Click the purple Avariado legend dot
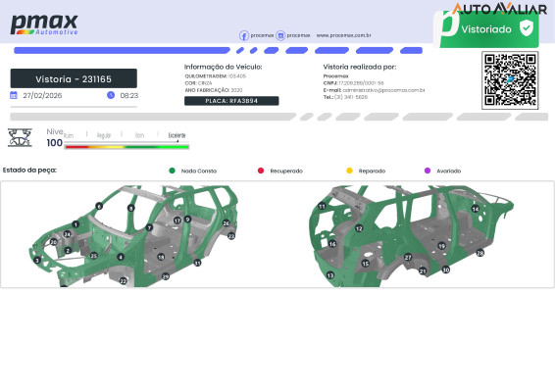This screenshot has height=392, width=555. (x=428, y=171)
